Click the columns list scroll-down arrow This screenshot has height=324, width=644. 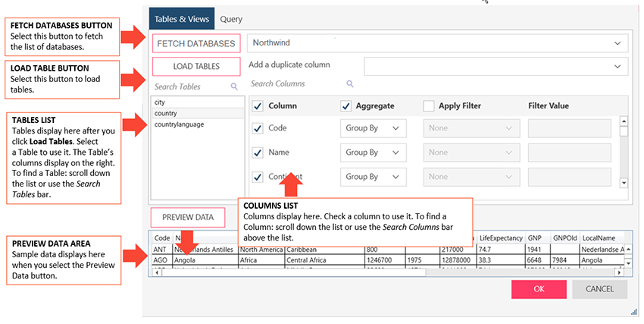624,182
